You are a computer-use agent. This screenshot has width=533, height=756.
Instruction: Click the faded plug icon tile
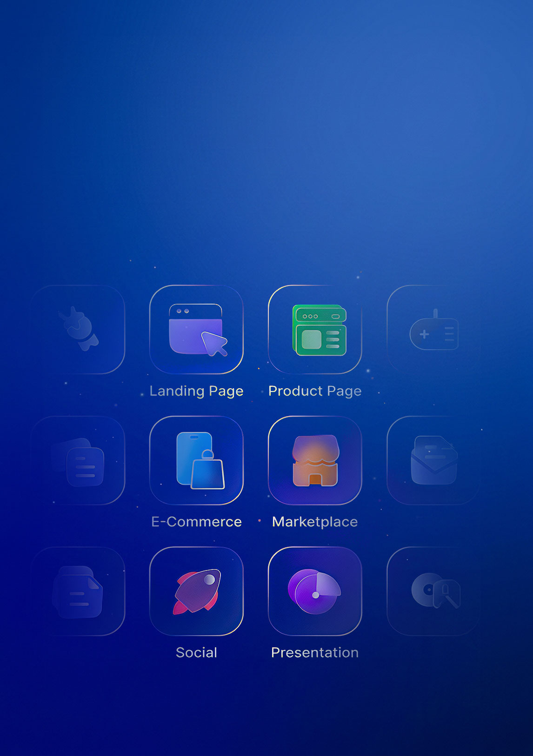pos(78,329)
